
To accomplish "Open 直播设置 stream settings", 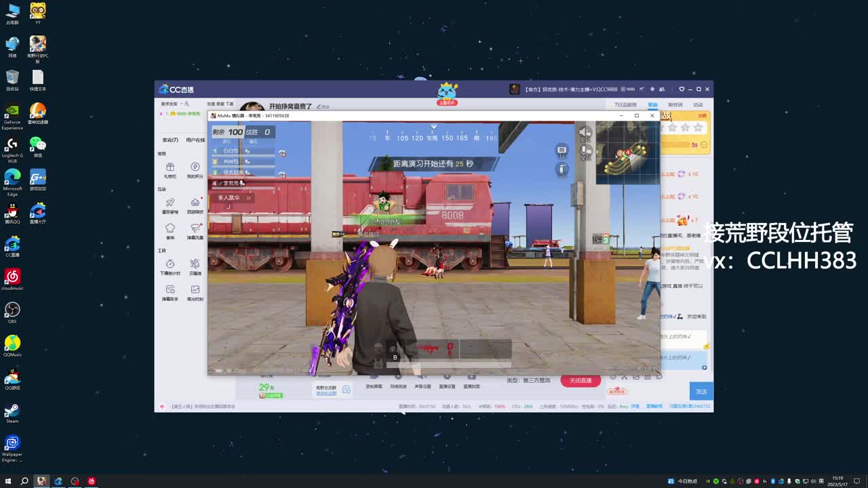I will point(447,382).
